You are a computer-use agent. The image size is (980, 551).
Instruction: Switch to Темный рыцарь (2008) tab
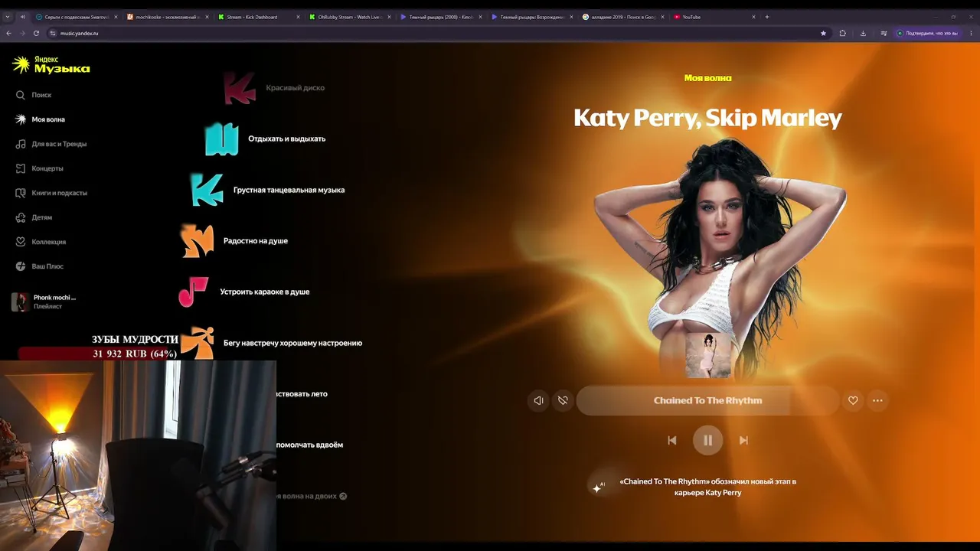[x=440, y=17]
